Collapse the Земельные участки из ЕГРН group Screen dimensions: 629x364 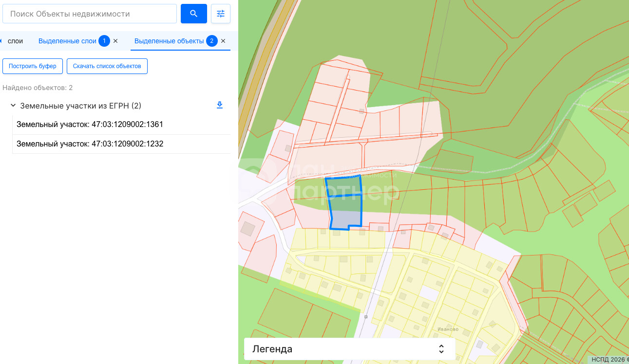(13, 106)
